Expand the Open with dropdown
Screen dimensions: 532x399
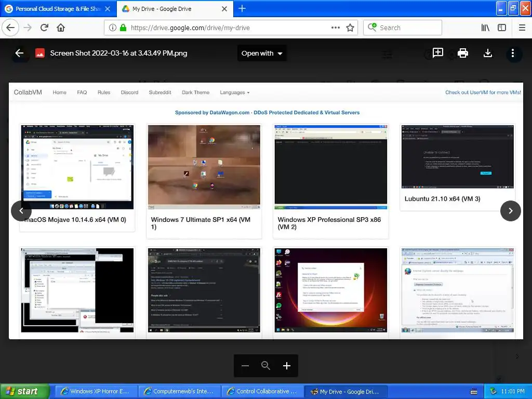pos(262,54)
